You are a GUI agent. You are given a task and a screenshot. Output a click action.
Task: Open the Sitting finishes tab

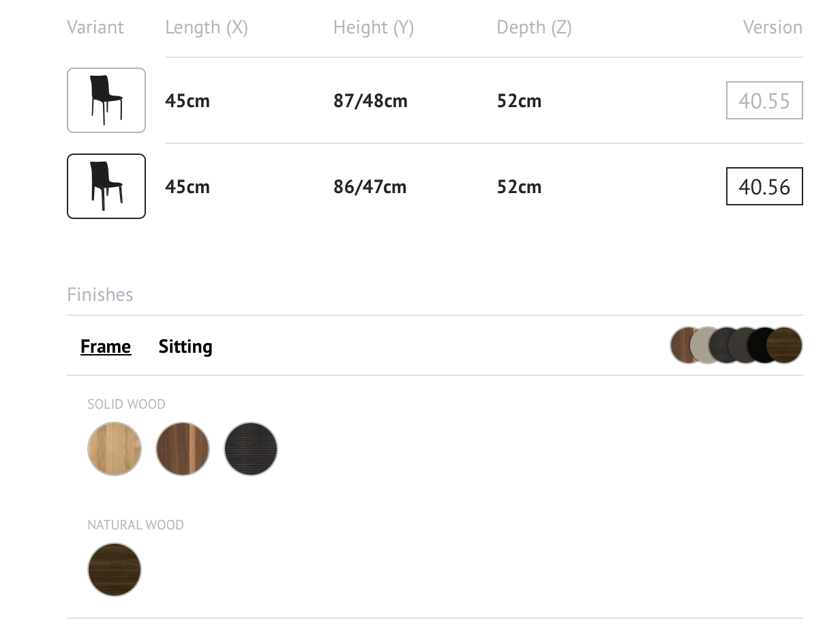185,347
